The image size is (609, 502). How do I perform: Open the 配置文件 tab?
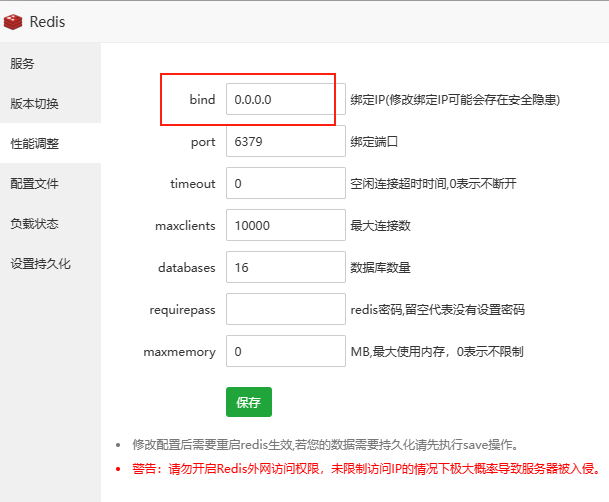click(x=50, y=183)
